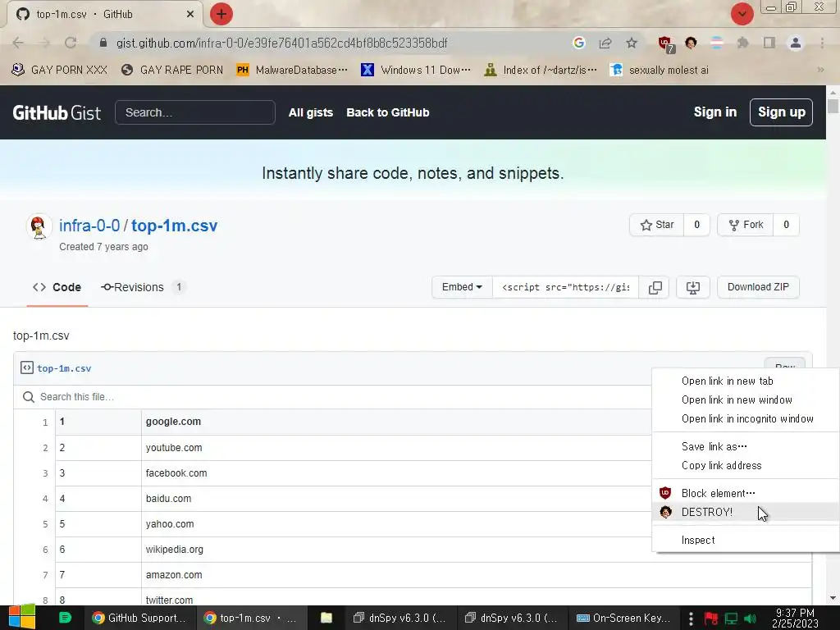The height and width of the screenshot is (630, 840).
Task: Click the top-1m.csv file name link
Action: point(64,368)
